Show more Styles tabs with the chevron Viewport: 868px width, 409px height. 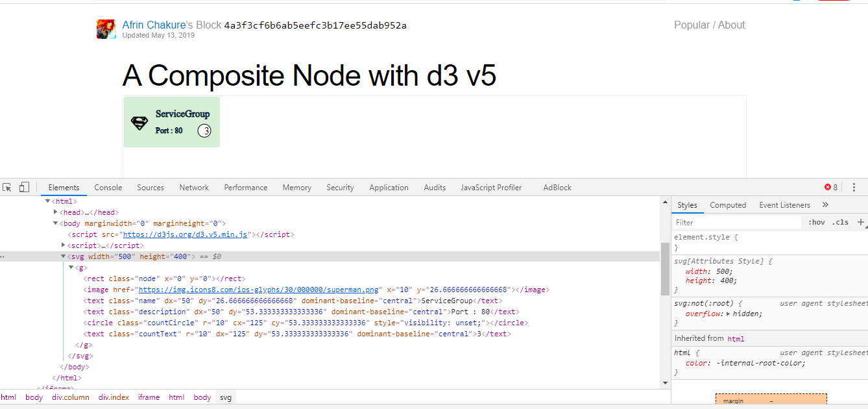(825, 204)
